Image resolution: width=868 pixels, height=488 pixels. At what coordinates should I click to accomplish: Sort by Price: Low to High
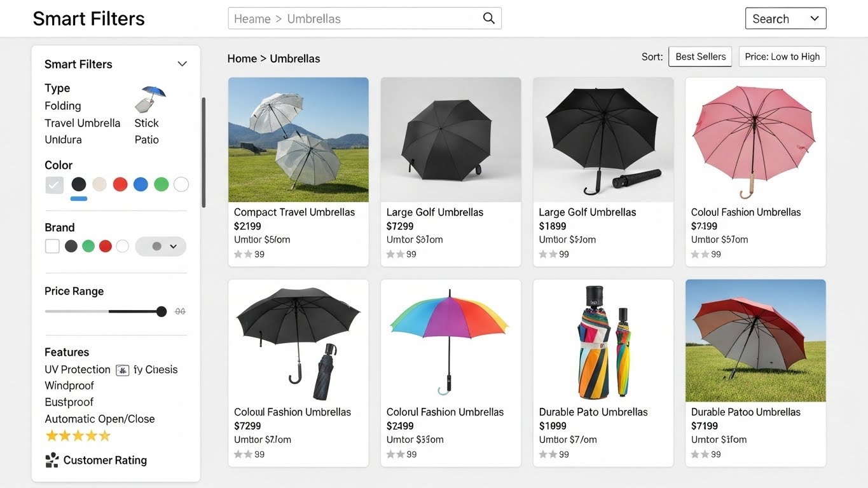point(782,57)
